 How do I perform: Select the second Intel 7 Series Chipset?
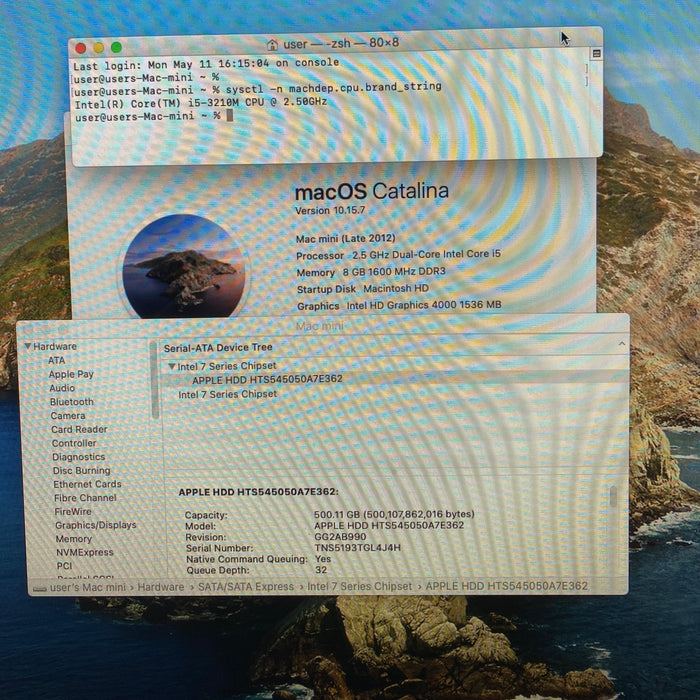click(227, 394)
